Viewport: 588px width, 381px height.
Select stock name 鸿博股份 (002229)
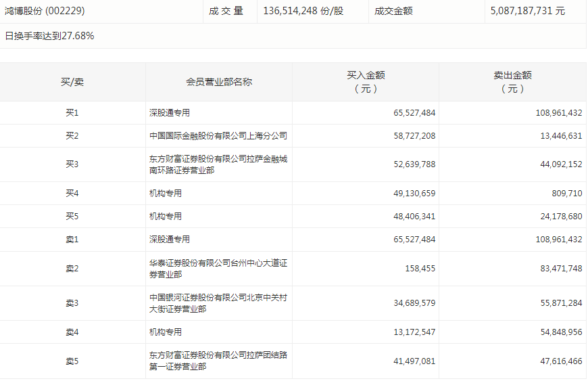pyautogui.click(x=45, y=11)
